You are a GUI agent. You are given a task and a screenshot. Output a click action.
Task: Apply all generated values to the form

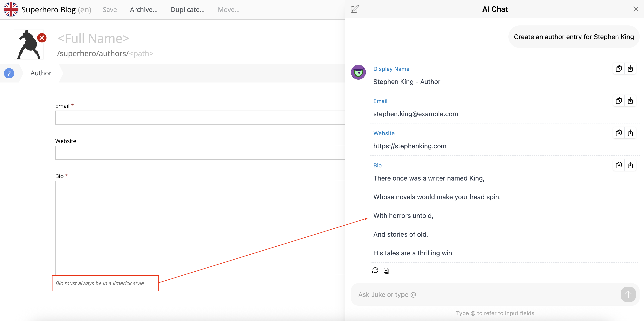(386, 270)
